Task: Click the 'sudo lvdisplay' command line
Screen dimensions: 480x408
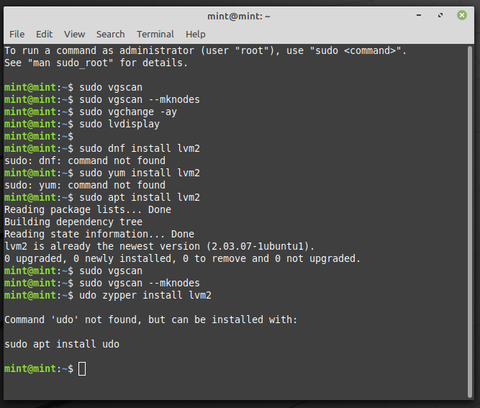Action: click(119, 124)
